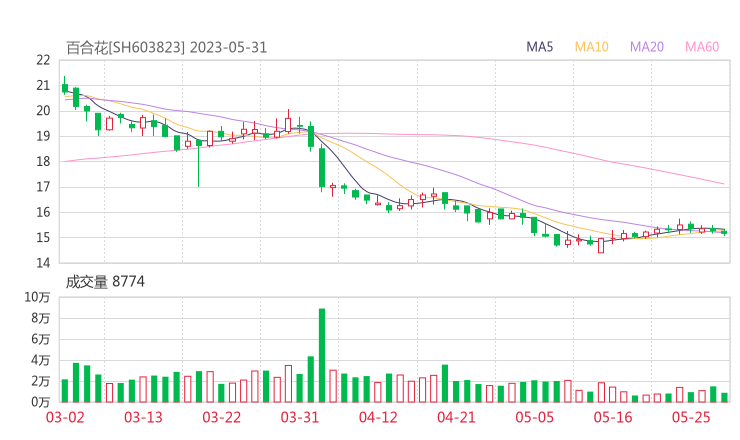Viewport: 740px width, 440px height.
Task: Click the 04-12 date axis label
Action: click(x=378, y=417)
